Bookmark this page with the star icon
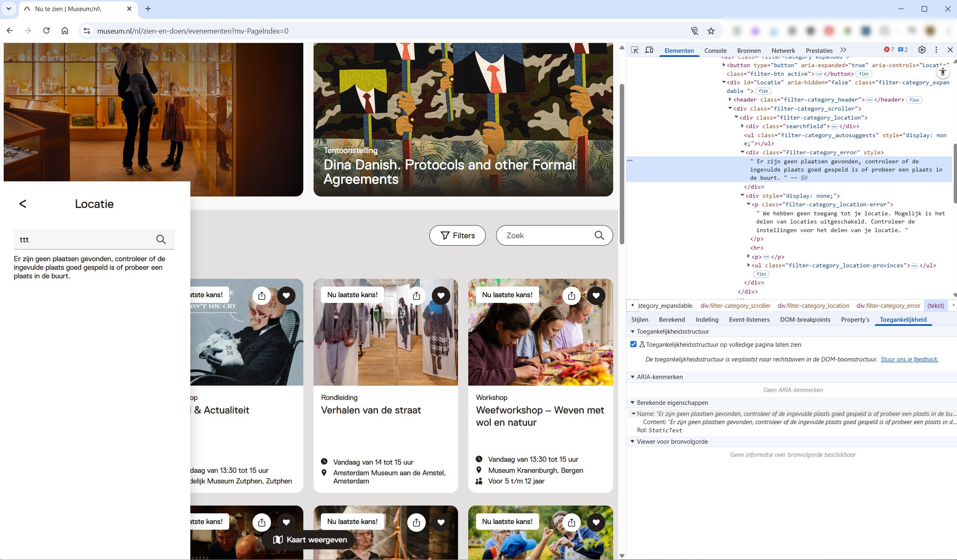 (x=711, y=31)
